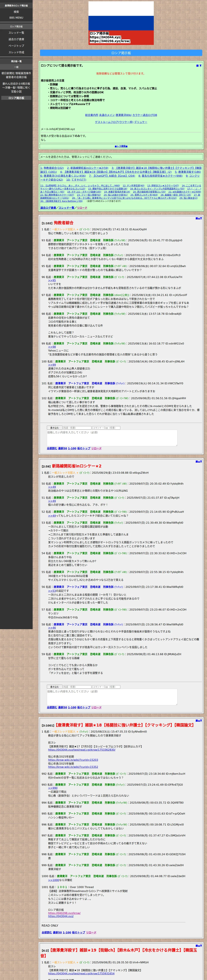Click ■▲▼ navigation icons of 新路線開拓省 thread
Screen dimensions: 207x980
coord(199,461)
